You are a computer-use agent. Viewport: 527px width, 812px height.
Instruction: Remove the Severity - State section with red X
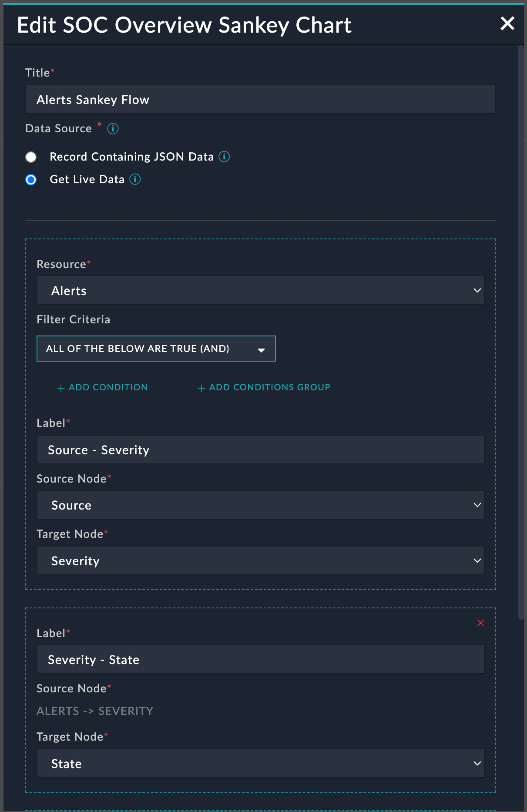point(480,623)
